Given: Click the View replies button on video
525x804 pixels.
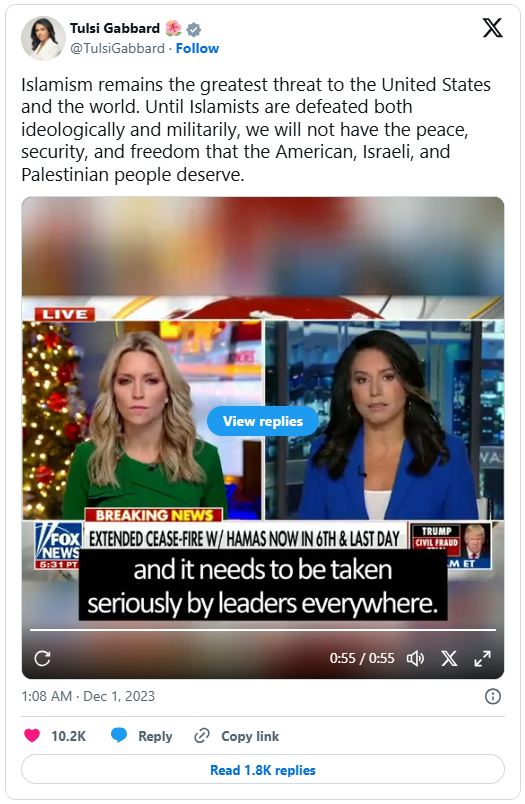Looking at the screenshot, I should tap(262, 421).
